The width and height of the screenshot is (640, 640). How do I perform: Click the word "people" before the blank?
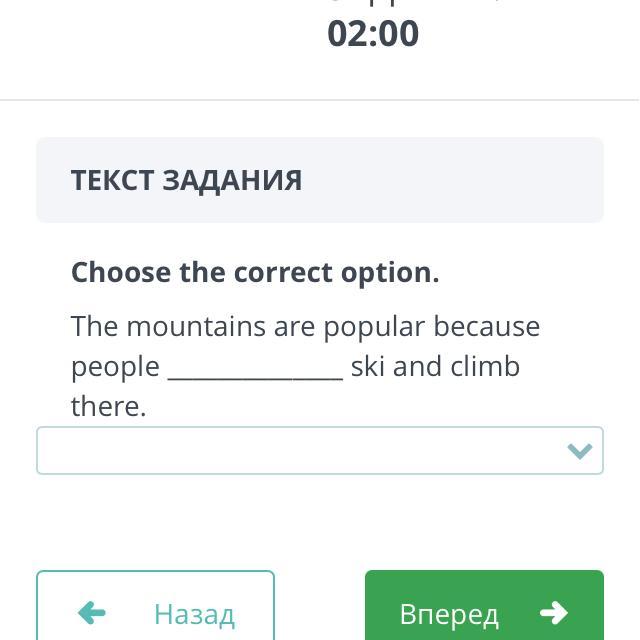pos(115,367)
